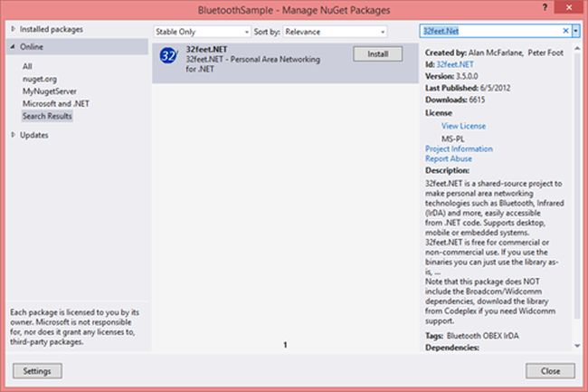Click the Close button at bottom
The width and height of the screenshot is (588, 392).
click(550, 371)
